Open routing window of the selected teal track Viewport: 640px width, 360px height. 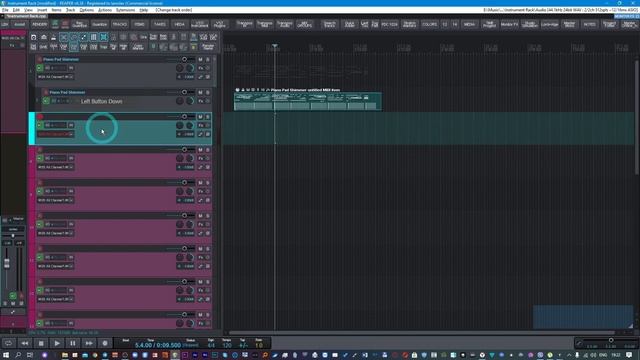pyautogui.click(x=208, y=134)
